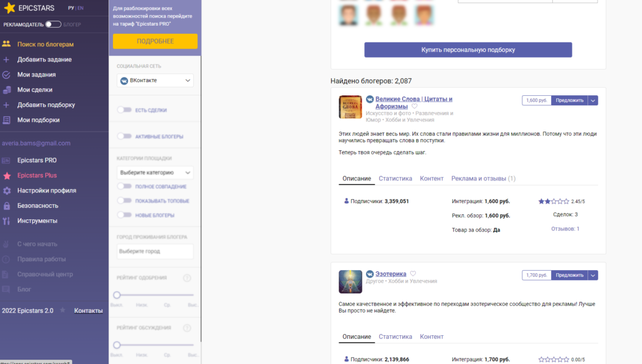This screenshot has width=642, height=364.
Task: Open Великие Слова | Цитаты и Афоризмы link
Action: 414,103
